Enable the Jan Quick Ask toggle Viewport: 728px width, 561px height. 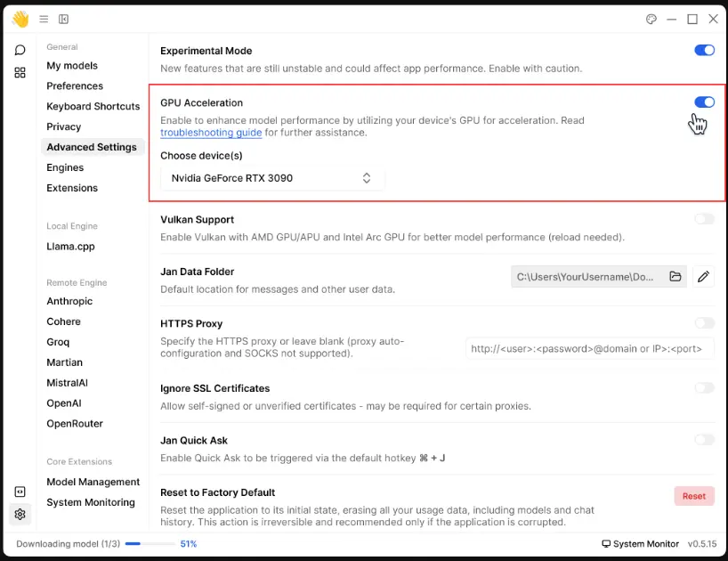tap(704, 440)
